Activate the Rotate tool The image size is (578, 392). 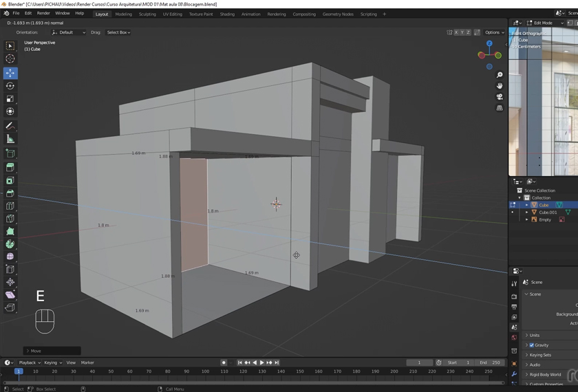pos(10,86)
